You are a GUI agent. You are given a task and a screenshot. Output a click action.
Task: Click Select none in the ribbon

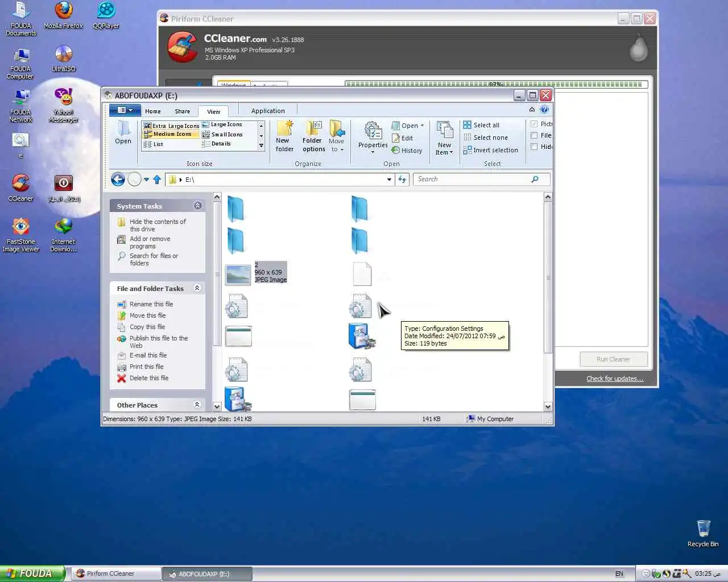pyautogui.click(x=485, y=138)
